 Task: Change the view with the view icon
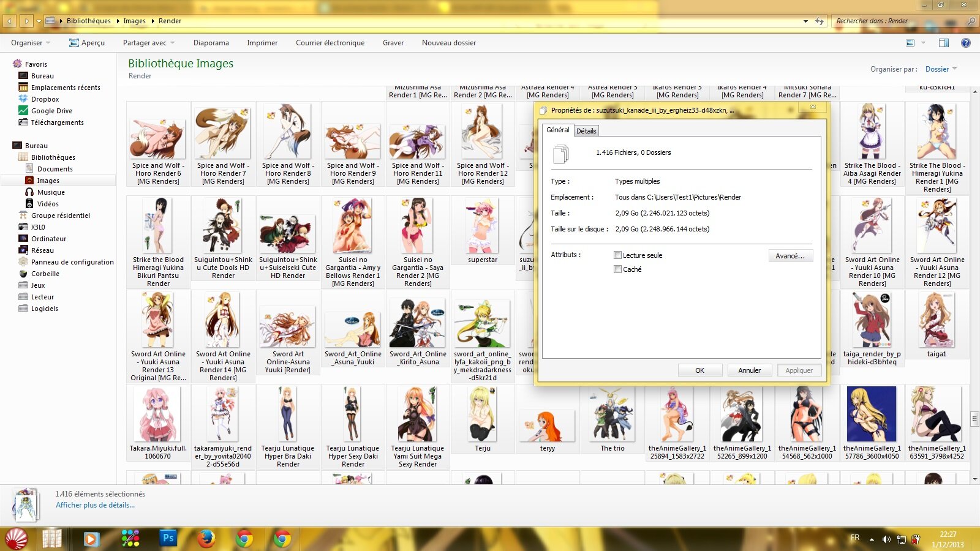pyautogui.click(x=910, y=43)
